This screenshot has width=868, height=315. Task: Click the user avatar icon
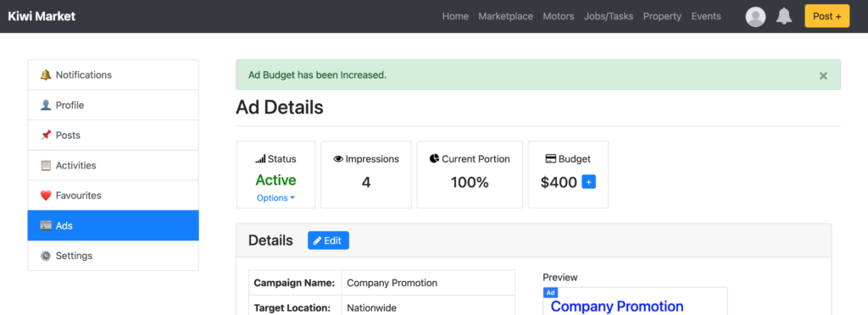[x=755, y=17]
